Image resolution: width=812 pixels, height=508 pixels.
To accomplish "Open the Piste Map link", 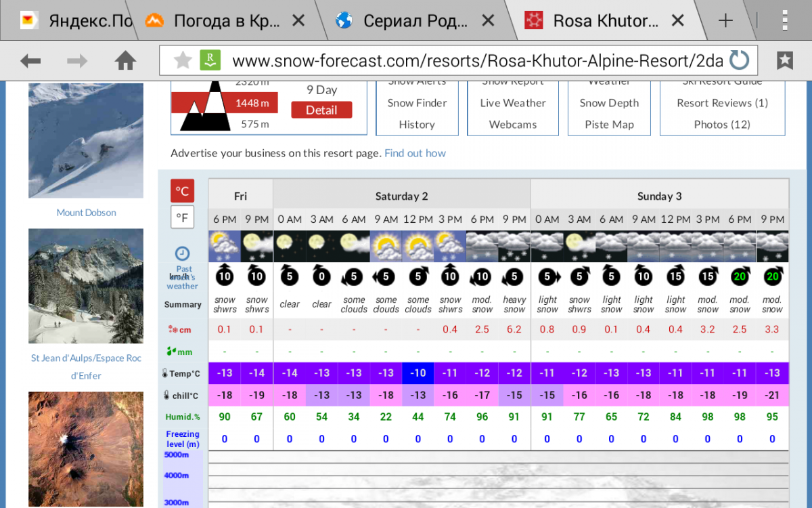I will (609, 125).
